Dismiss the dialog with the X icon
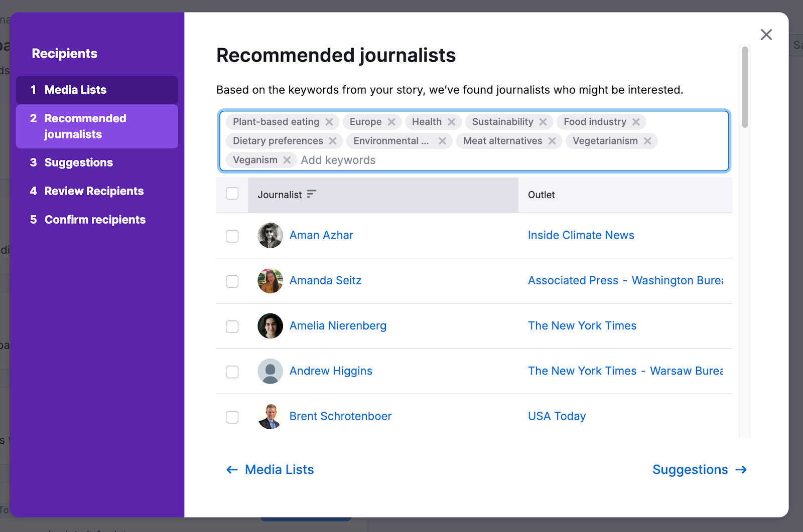Viewport: 803px width, 532px height. click(x=766, y=34)
